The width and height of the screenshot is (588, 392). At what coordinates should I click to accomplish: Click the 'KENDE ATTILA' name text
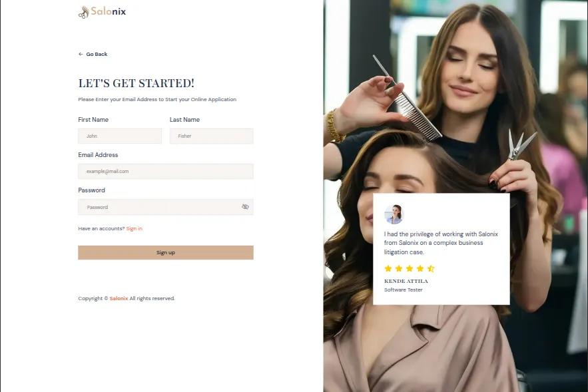406,281
